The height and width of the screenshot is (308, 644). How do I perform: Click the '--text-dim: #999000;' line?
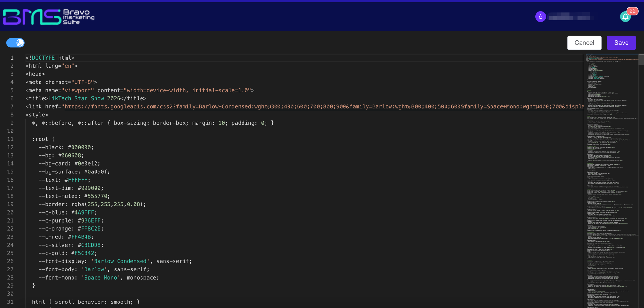71,188
